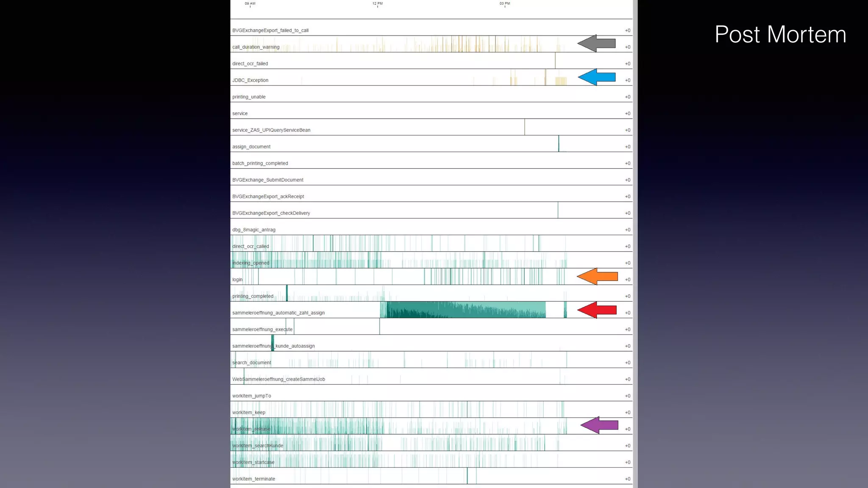
Task: Click the assign_document row label
Action: pos(251,147)
